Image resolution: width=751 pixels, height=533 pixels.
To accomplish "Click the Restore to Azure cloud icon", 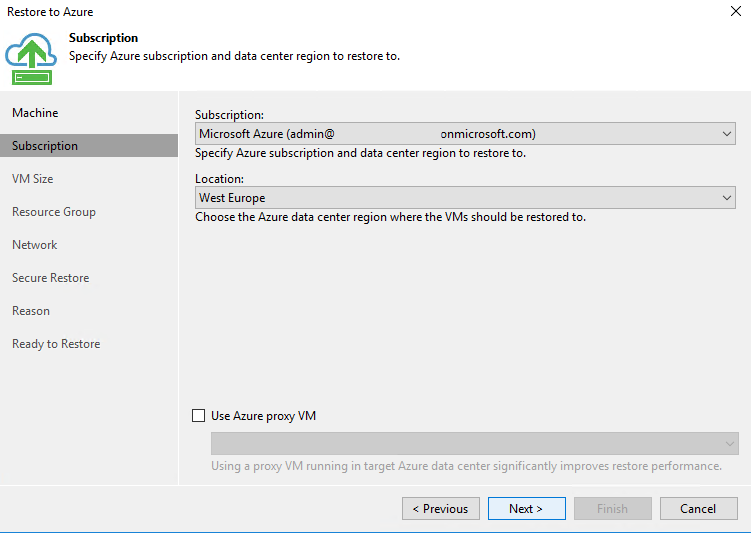I will [31, 58].
